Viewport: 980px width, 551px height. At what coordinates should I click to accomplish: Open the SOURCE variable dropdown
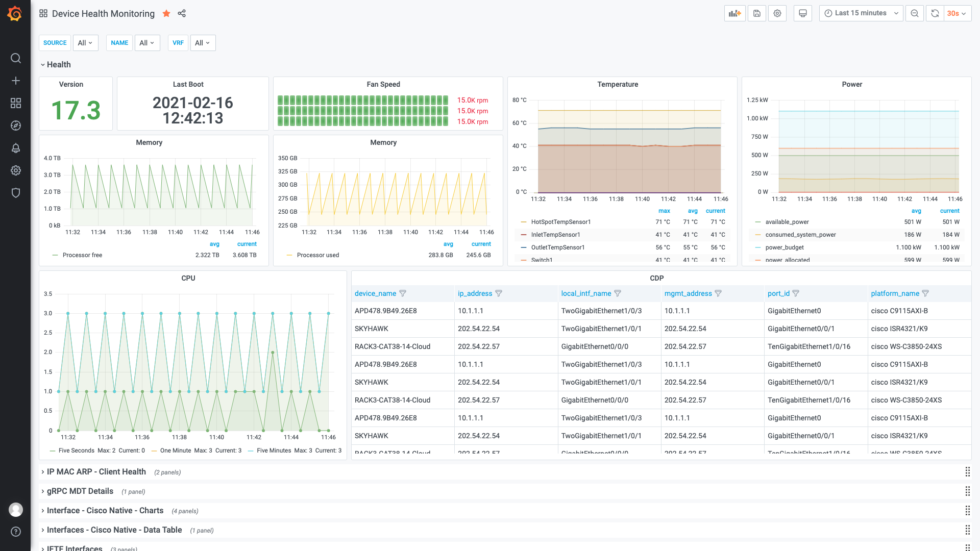pyautogui.click(x=85, y=43)
